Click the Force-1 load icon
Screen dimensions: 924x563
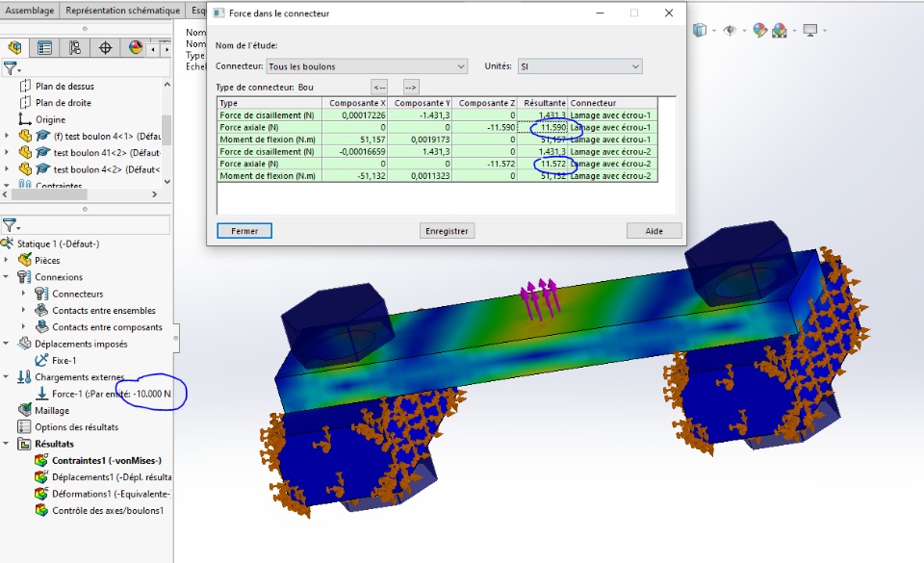[x=42, y=394]
